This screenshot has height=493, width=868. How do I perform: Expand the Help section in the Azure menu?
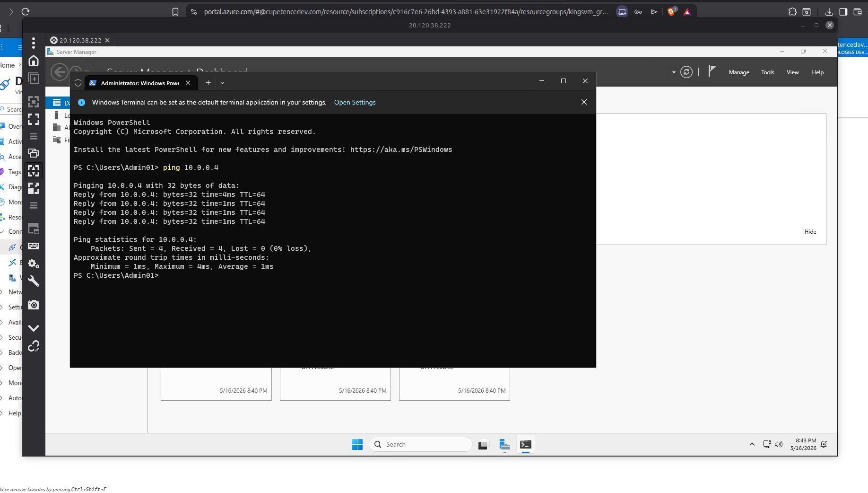pyautogui.click(x=2, y=413)
